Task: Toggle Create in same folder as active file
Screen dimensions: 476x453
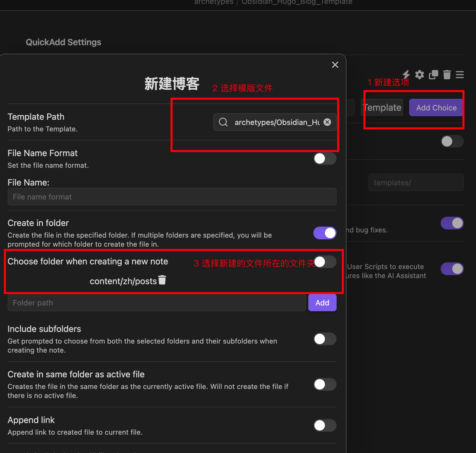Action: (x=325, y=385)
